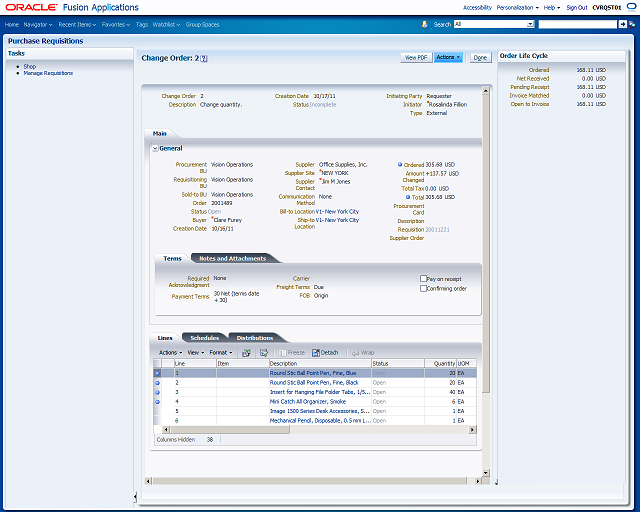
Task: Open help icon next to Change Order: 2
Action: pyautogui.click(x=204, y=58)
